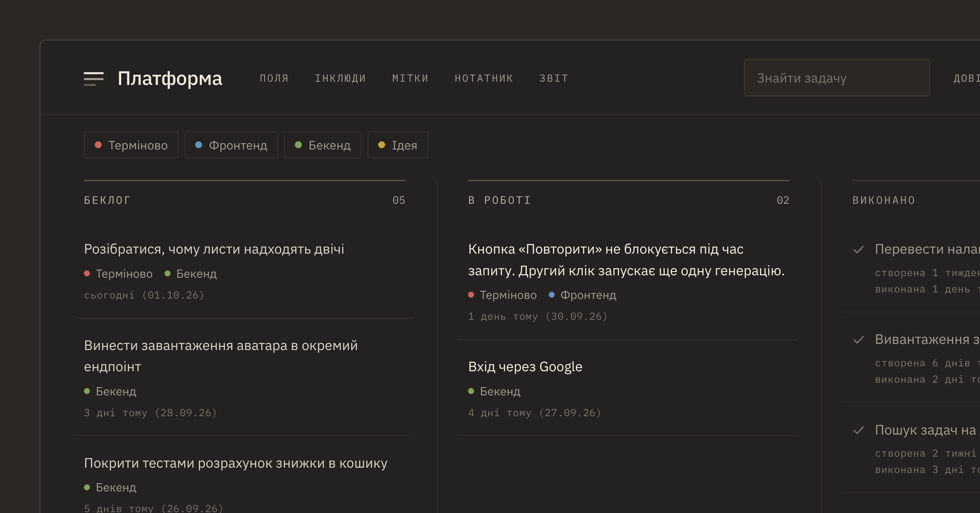Screen dimensions: 980x513
Task: Open task Покрити тестами розрахунок знижки
Action: 236,463
